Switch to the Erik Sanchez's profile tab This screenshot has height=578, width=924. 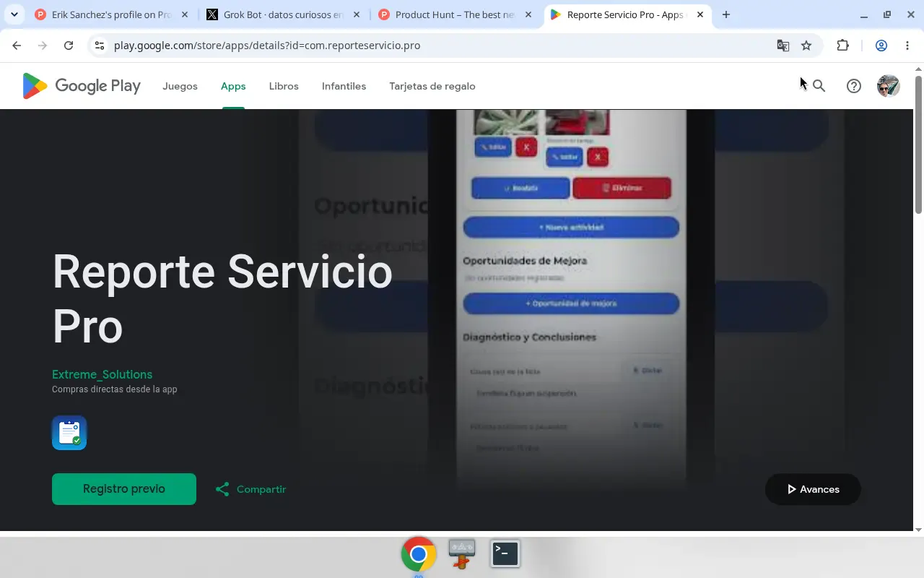(x=112, y=14)
